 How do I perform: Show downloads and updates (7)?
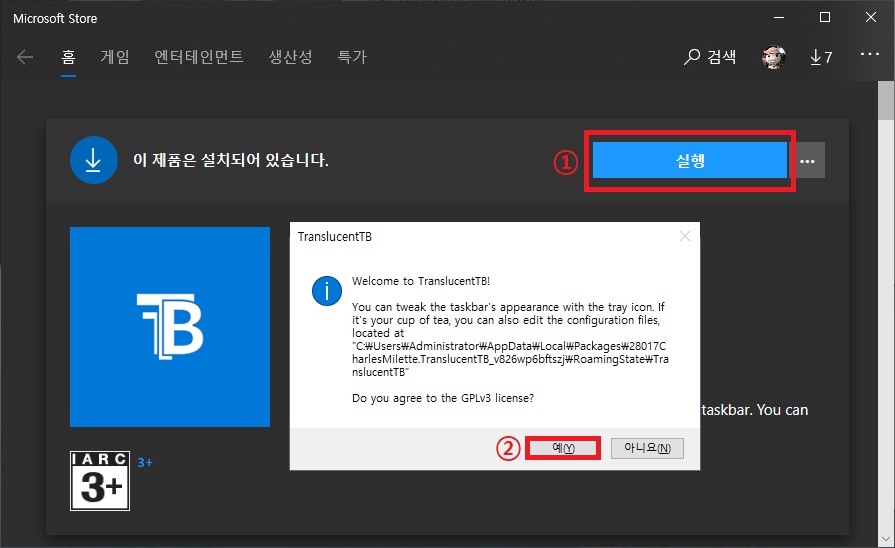coord(821,57)
